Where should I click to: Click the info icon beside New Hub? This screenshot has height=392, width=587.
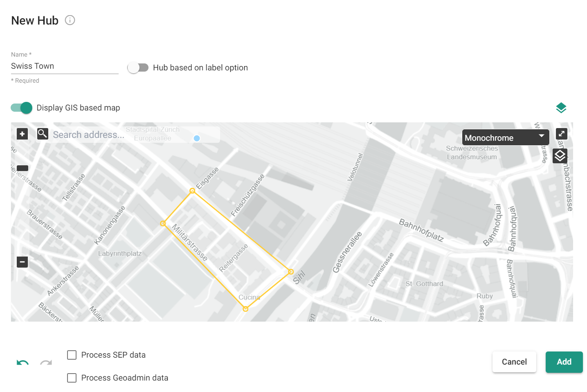coord(70,20)
